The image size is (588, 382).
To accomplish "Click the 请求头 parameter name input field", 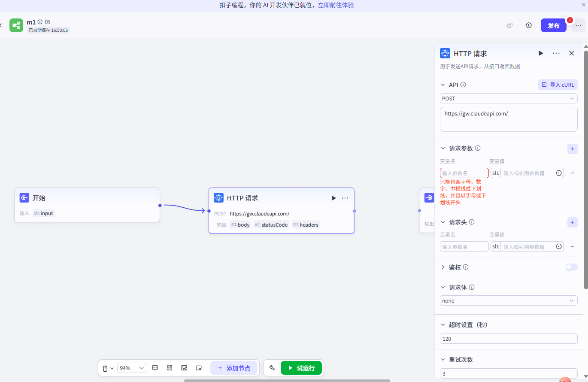I will point(464,247).
